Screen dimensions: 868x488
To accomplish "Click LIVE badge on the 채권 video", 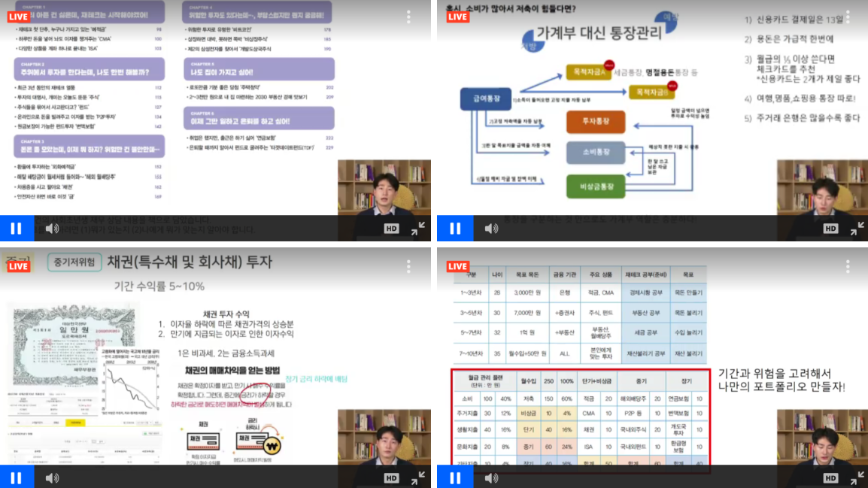I will tap(18, 266).
